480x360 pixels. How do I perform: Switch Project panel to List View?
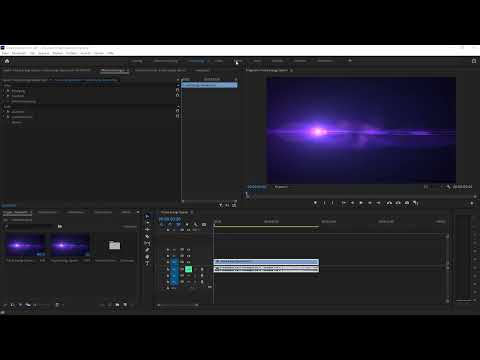coord(12,305)
